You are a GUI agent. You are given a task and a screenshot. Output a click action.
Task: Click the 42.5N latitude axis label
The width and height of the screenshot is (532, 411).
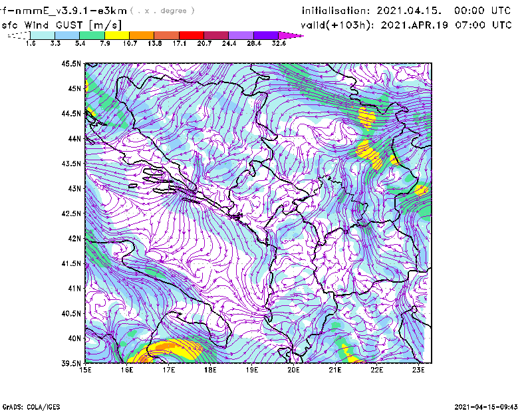71,213
